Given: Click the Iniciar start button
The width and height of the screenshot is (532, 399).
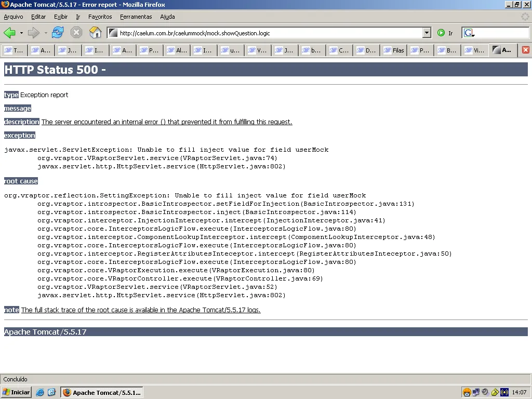Looking at the screenshot, I should click(x=17, y=392).
